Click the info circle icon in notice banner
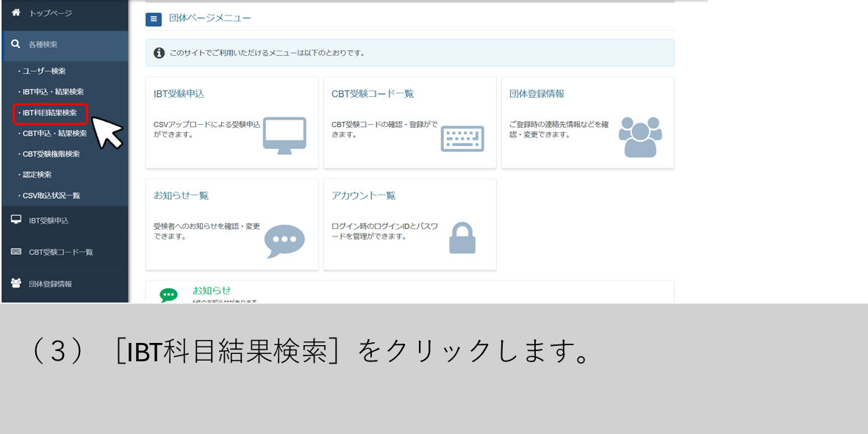The height and width of the screenshot is (434, 868). point(159,53)
